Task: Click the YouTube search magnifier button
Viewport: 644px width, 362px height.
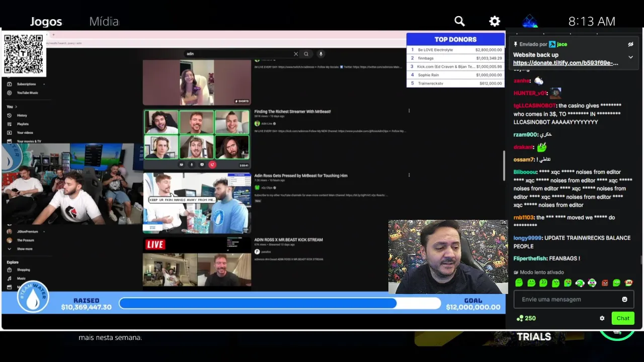Action: (306, 54)
